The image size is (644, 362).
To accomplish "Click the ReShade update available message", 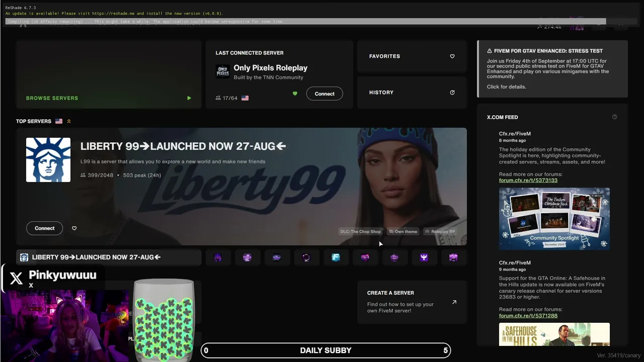I will click(114, 14).
